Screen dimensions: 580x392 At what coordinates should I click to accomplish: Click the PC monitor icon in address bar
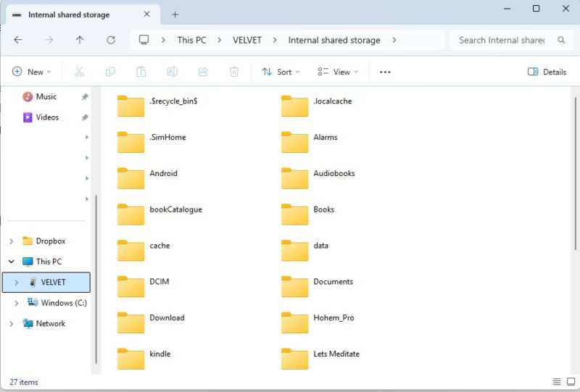click(144, 40)
